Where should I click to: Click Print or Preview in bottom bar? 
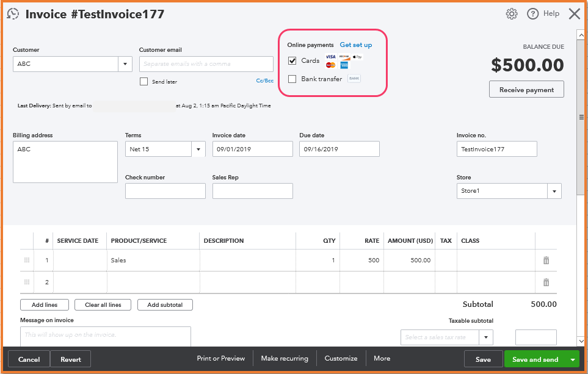coord(221,359)
